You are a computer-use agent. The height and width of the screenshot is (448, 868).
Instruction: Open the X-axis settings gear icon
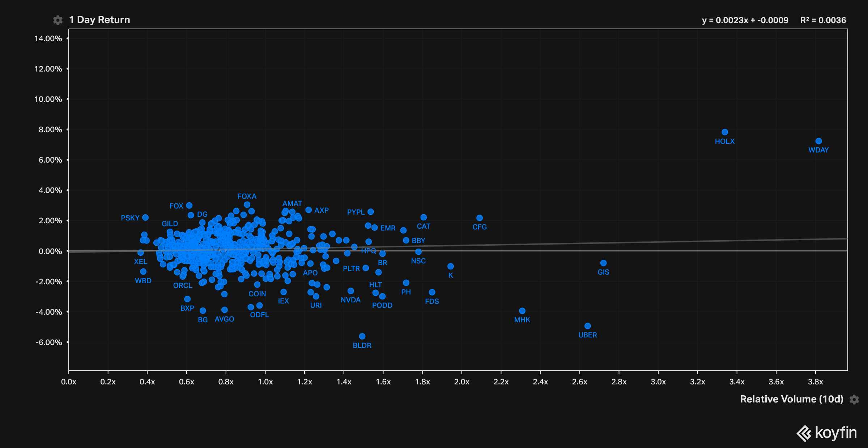(x=854, y=399)
